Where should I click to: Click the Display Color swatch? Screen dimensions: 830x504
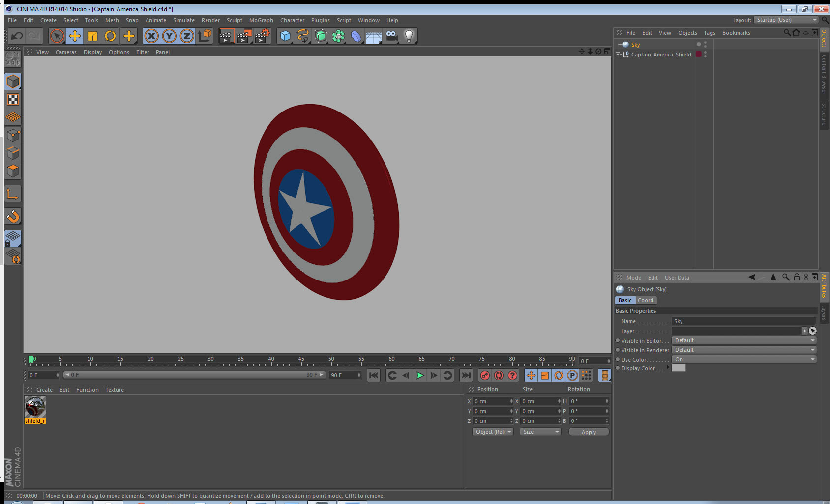[679, 368]
